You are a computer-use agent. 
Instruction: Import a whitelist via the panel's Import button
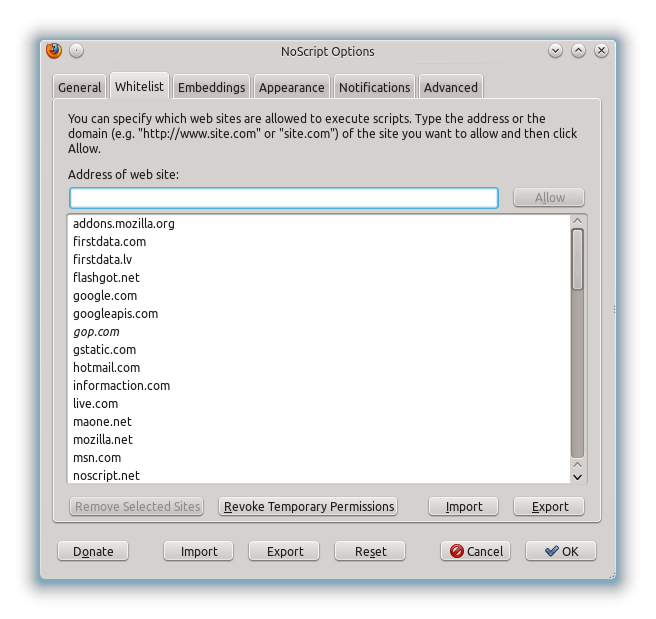click(464, 506)
